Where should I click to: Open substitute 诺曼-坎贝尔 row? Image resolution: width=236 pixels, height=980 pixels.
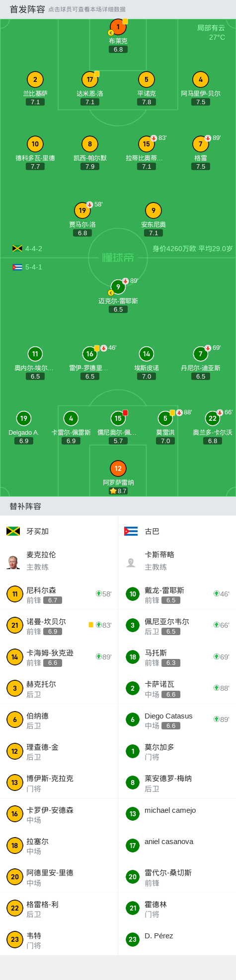tap(59, 626)
